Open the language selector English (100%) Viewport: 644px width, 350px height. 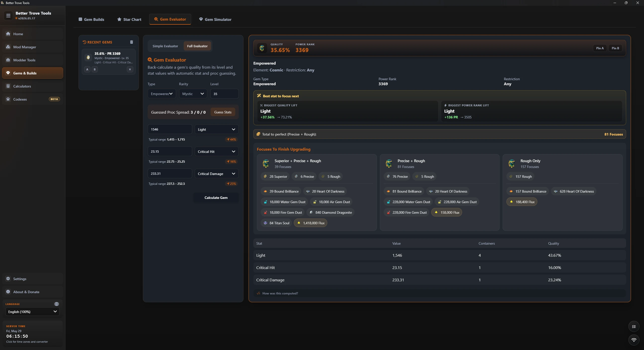tap(32, 312)
